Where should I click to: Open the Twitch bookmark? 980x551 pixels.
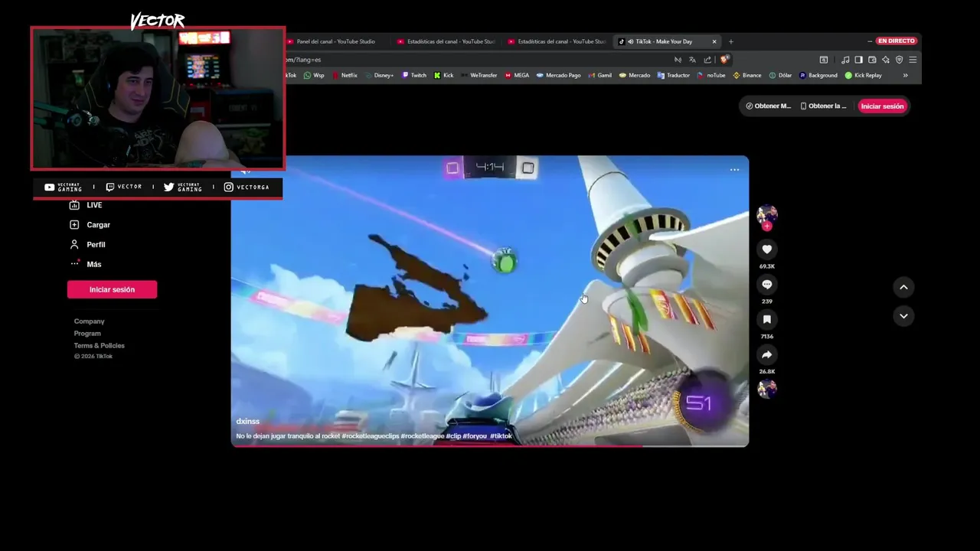pyautogui.click(x=414, y=76)
